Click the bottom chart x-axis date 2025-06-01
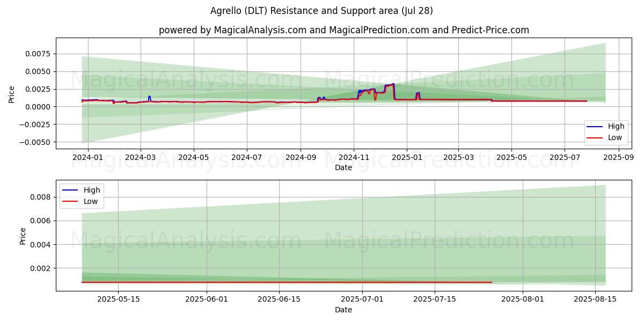 tap(207, 299)
